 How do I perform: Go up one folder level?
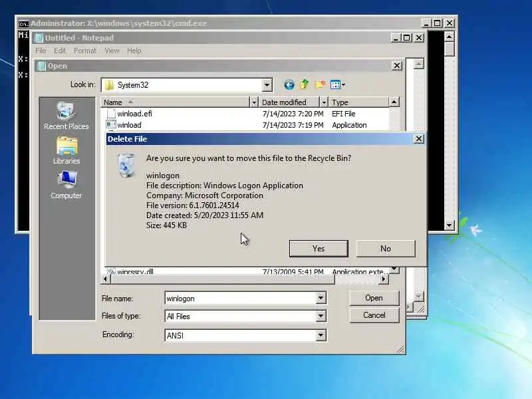point(304,84)
